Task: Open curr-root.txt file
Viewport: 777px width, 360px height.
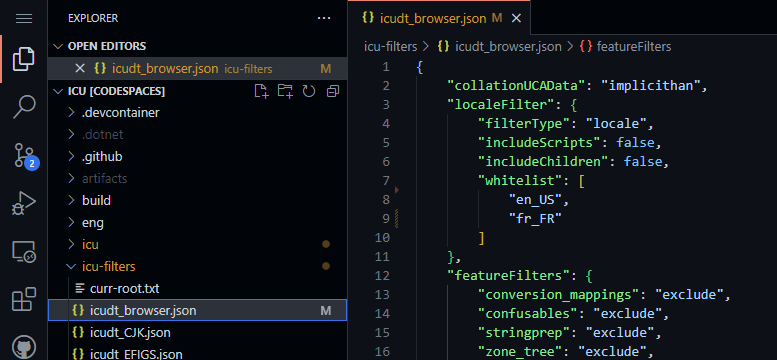Action: [197, 288]
